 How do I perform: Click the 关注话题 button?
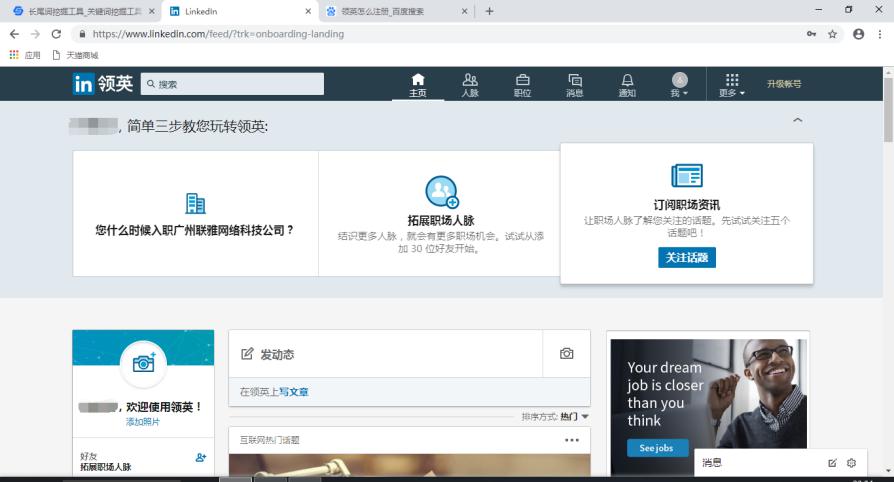point(686,257)
